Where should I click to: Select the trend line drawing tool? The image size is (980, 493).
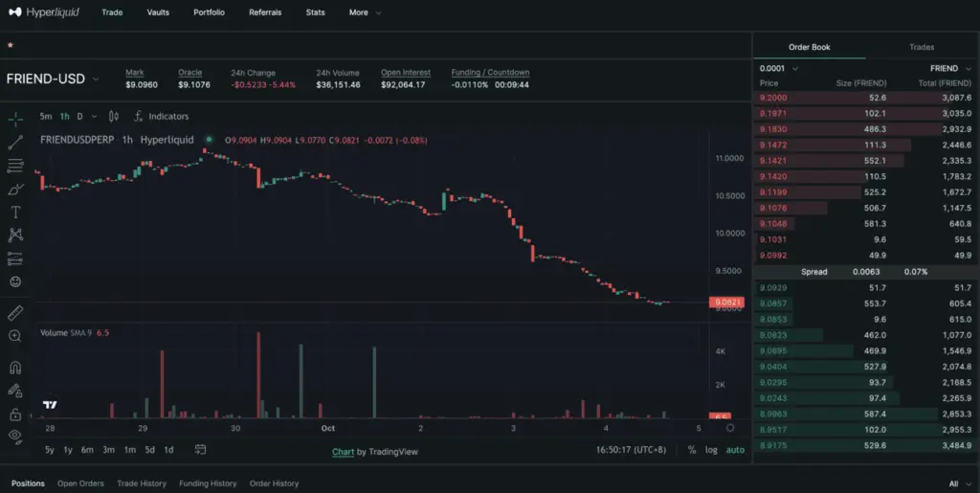coord(15,142)
